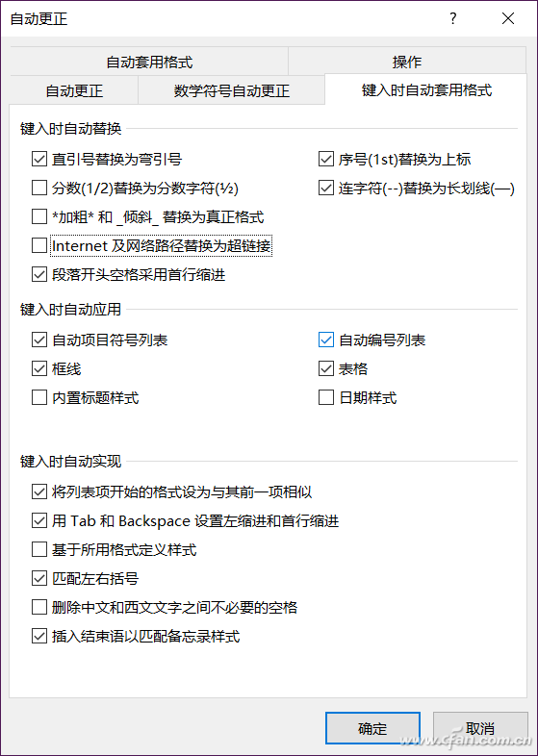This screenshot has height=756, width=538.
Task: Select the 自动套用格式 tab
Action: (x=149, y=62)
